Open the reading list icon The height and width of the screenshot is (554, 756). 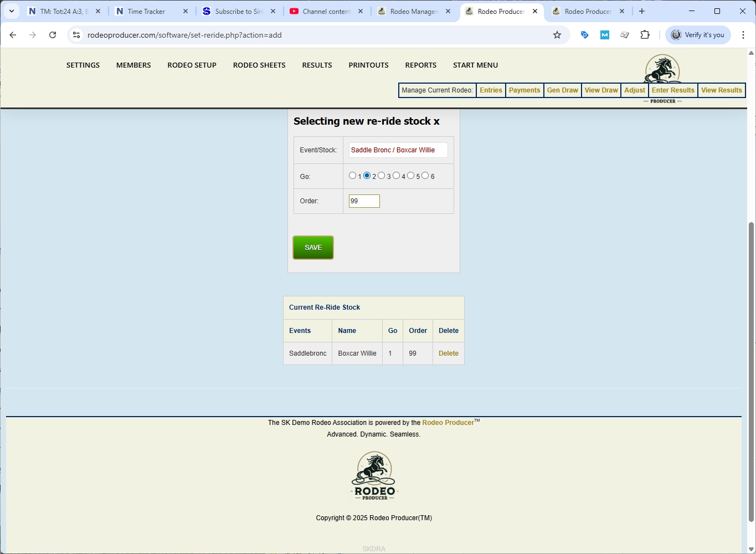(x=625, y=34)
